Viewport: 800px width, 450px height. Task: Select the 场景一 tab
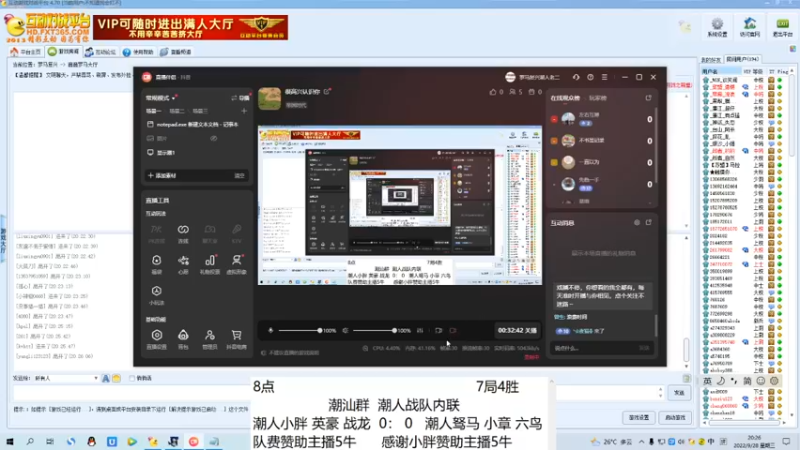click(154, 111)
